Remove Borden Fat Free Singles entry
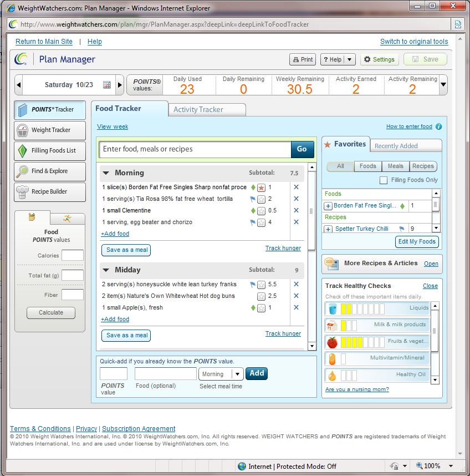The width and height of the screenshot is (470, 476). [x=297, y=188]
